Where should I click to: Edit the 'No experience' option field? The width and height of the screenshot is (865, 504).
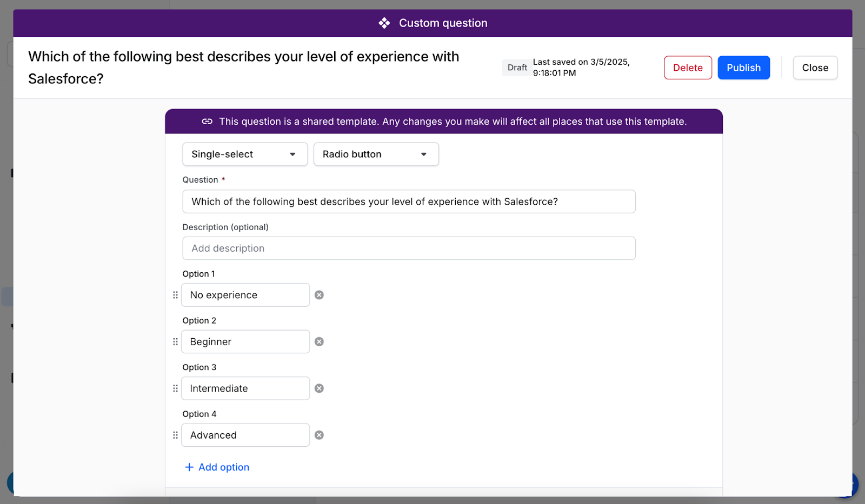point(245,295)
